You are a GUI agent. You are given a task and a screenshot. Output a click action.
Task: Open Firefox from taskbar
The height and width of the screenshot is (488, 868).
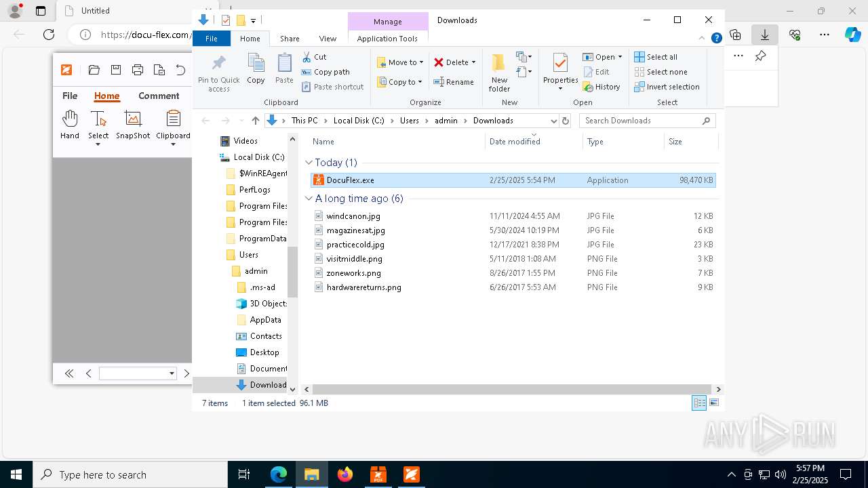click(x=345, y=474)
